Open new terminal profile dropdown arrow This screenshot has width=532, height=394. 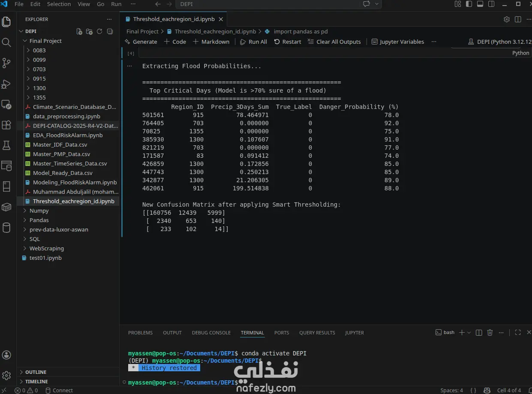pyautogui.click(x=469, y=332)
